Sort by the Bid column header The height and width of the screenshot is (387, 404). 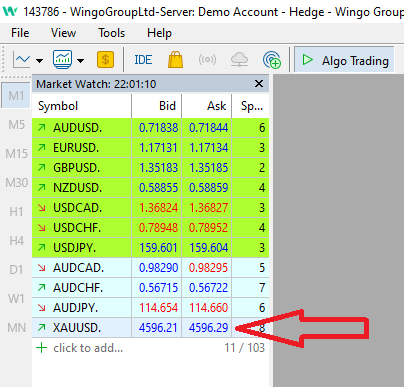[x=157, y=106]
